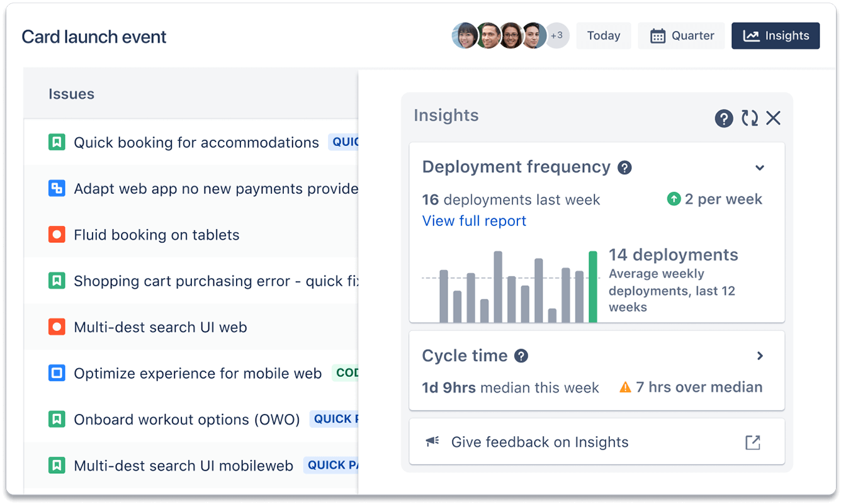
Task: Click the help icon beside Deployment frequency
Action: pyautogui.click(x=624, y=167)
